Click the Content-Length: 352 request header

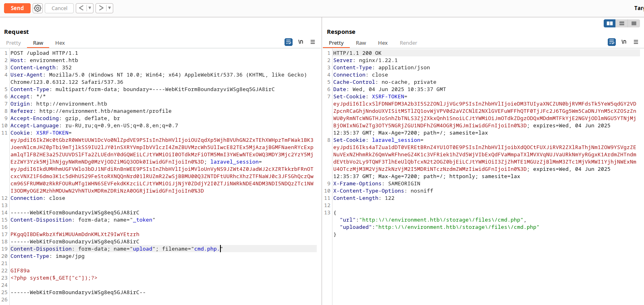41,68
